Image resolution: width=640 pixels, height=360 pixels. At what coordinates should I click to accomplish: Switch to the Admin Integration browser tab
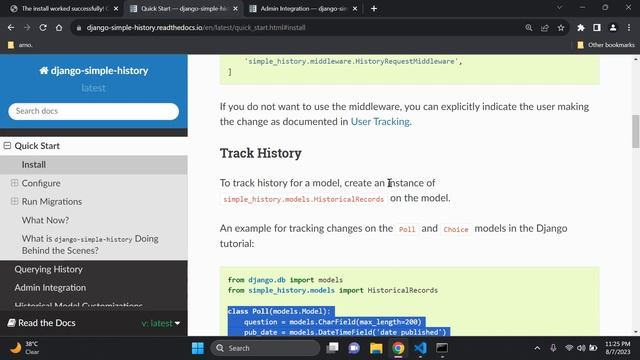tap(302, 9)
